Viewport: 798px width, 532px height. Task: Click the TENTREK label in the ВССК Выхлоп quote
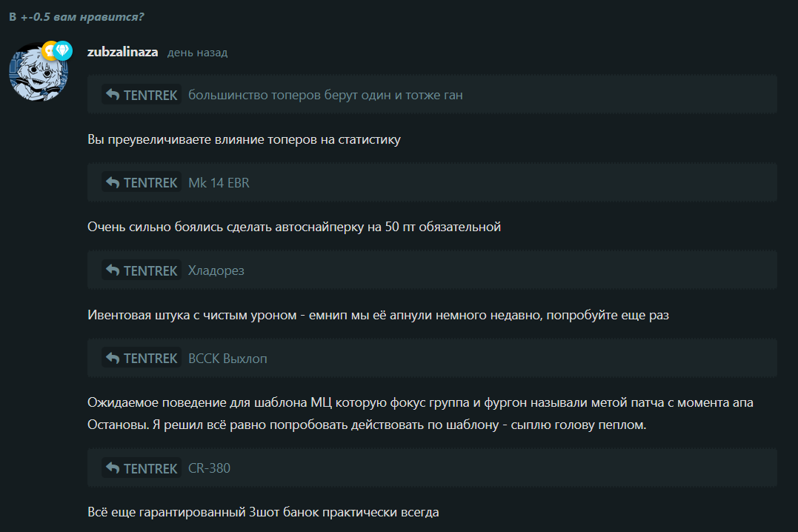click(150, 359)
